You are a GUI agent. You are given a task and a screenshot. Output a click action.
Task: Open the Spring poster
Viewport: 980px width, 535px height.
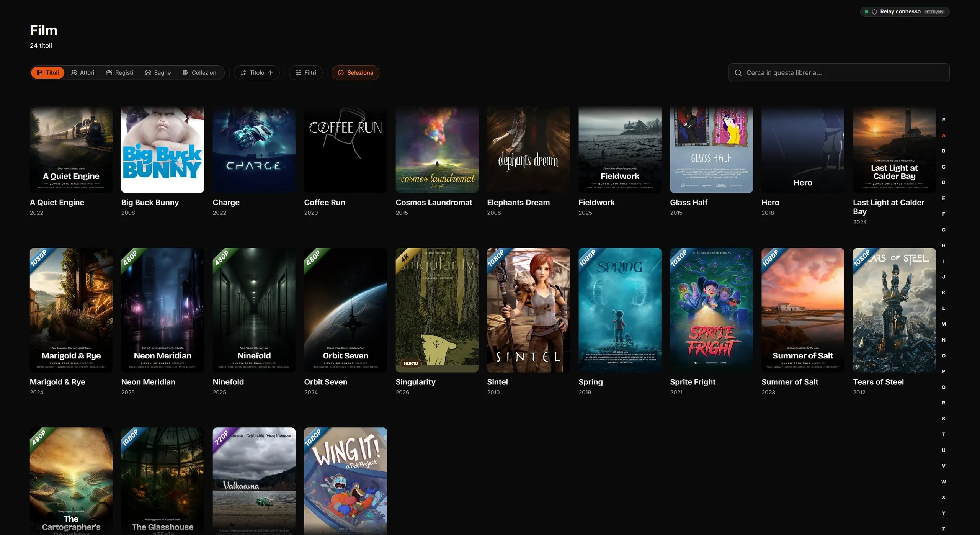click(x=620, y=310)
